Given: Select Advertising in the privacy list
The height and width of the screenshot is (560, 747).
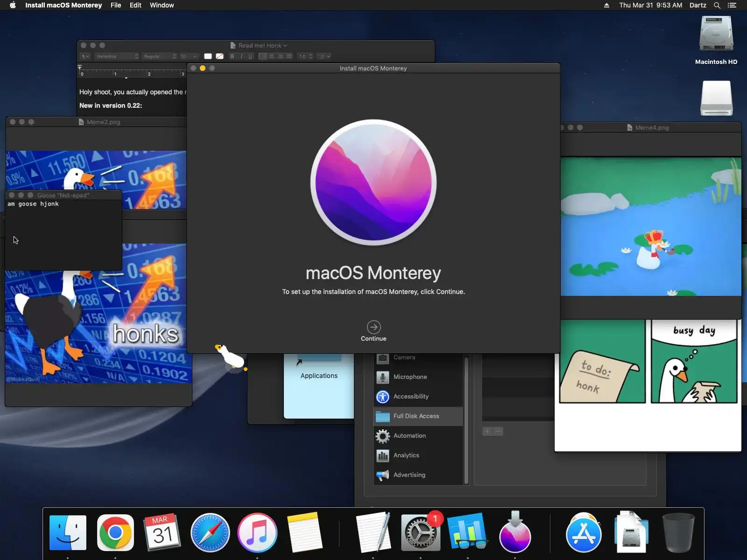Looking at the screenshot, I should (418, 475).
